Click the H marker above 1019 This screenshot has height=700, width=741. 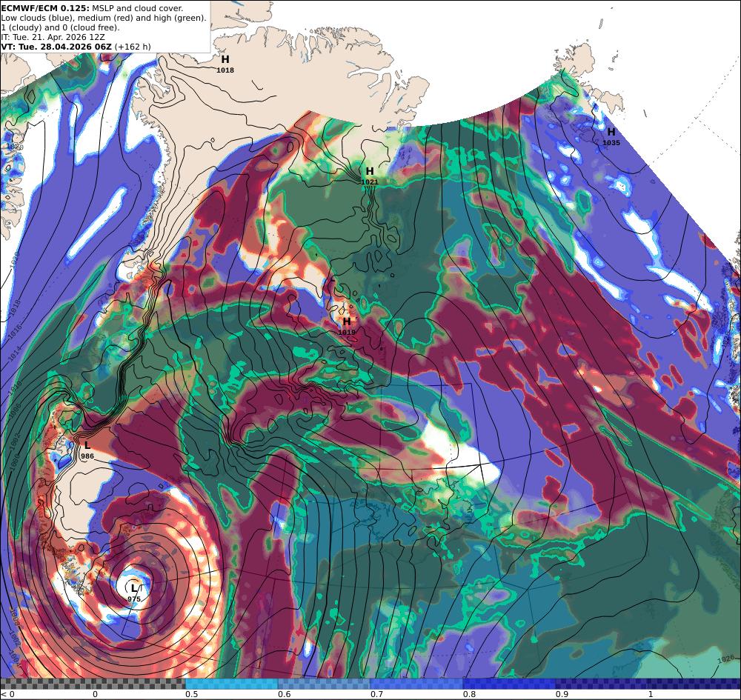pyautogui.click(x=347, y=321)
